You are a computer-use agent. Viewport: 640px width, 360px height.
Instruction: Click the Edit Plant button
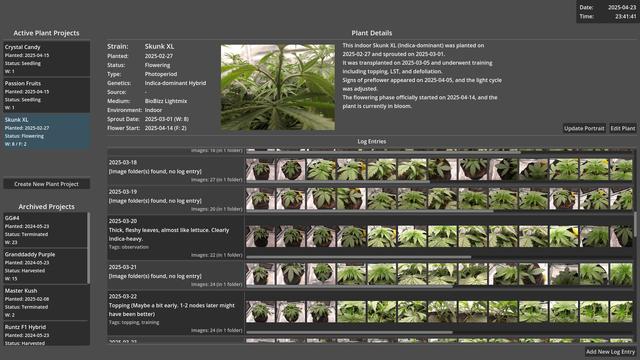click(623, 128)
